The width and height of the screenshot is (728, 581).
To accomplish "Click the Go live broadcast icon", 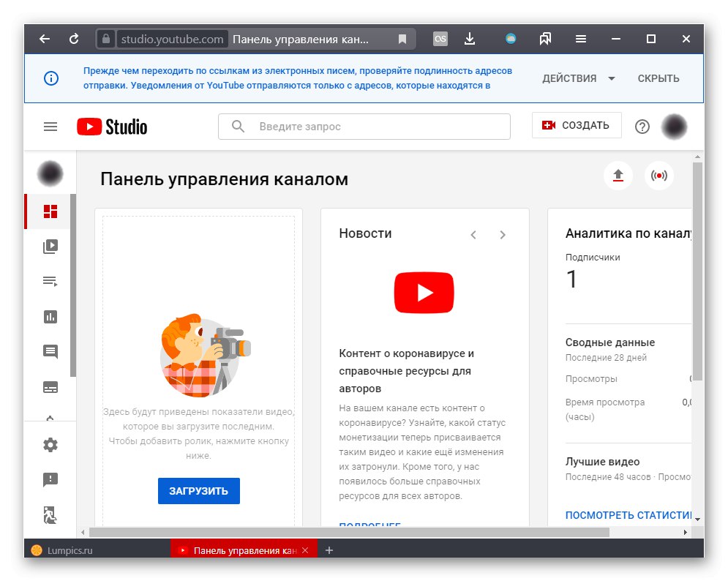I will [658, 176].
